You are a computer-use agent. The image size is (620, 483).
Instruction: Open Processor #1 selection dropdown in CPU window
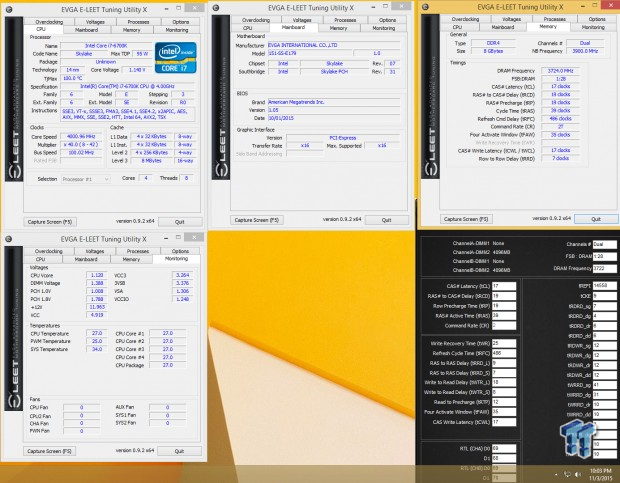point(85,179)
